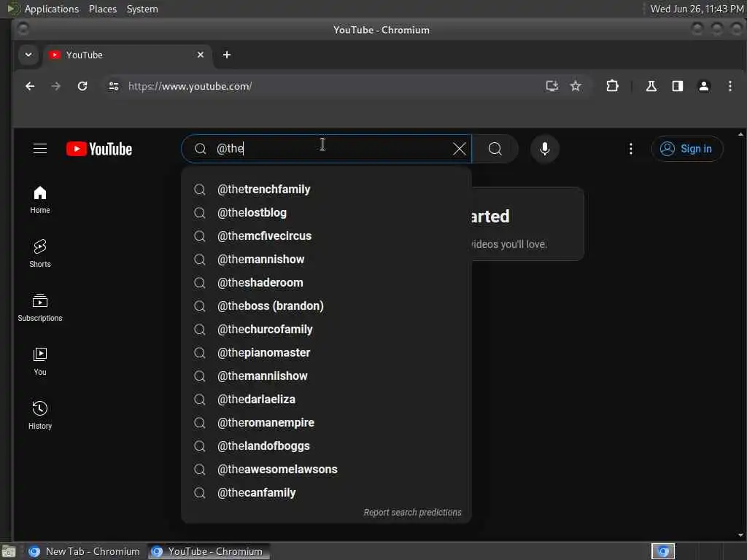Image resolution: width=747 pixels, height=560 pixels.
Task: Open the Applications menu
Action: 52,9
